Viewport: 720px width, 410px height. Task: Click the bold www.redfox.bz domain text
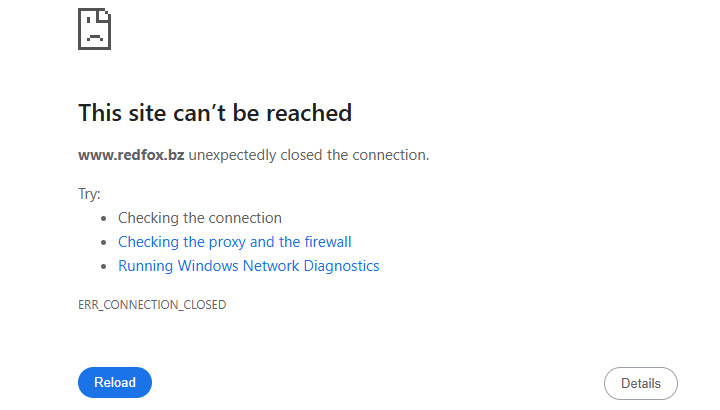131,155
